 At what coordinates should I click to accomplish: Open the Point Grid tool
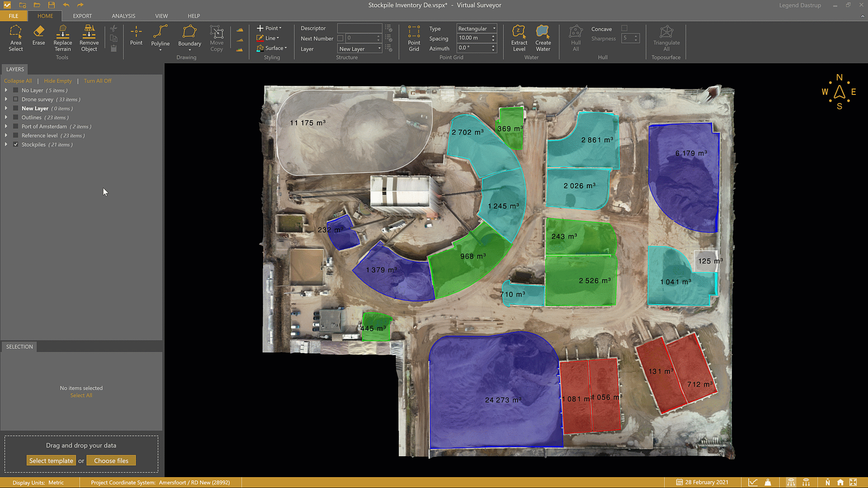coord(414,38)
